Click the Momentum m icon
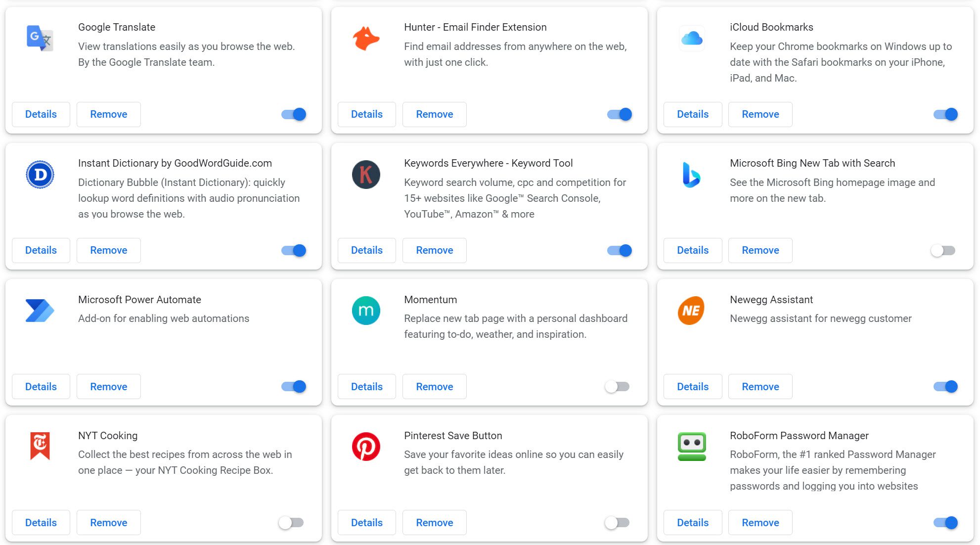 [x=366, y=311]
